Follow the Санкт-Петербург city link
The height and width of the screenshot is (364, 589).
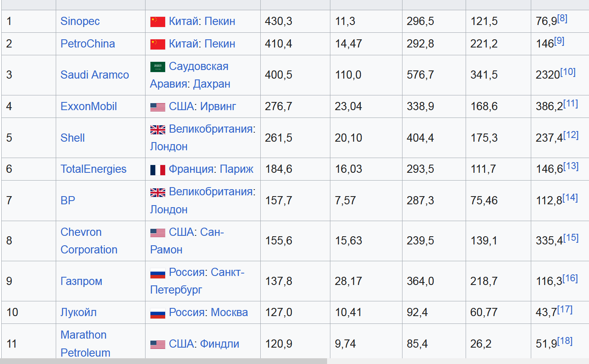point(197,281)
